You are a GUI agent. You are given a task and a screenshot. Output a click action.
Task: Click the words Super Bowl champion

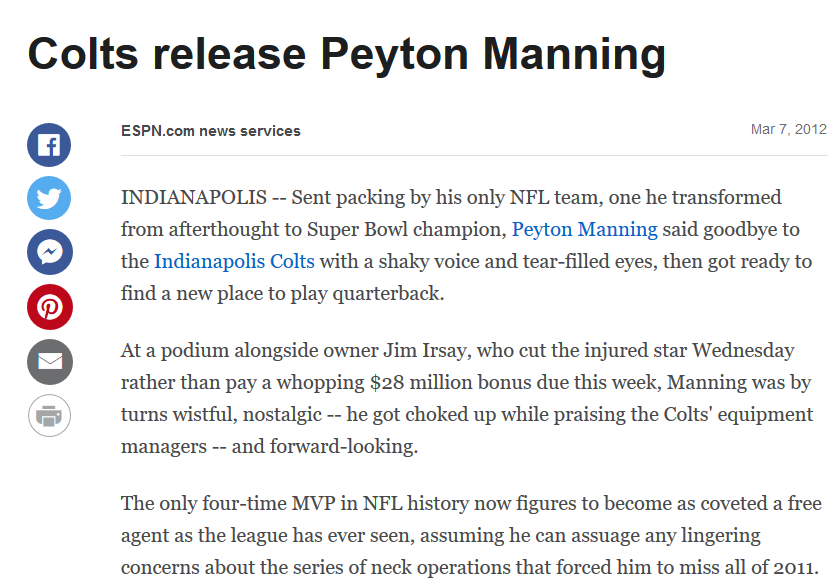pyautogui.click(x=407, y=229)
